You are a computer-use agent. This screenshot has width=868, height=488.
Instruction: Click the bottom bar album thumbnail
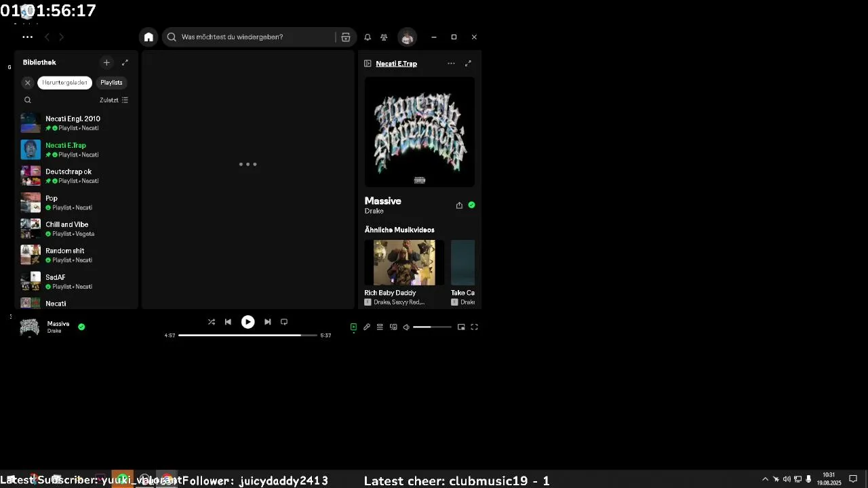[30, 327]
